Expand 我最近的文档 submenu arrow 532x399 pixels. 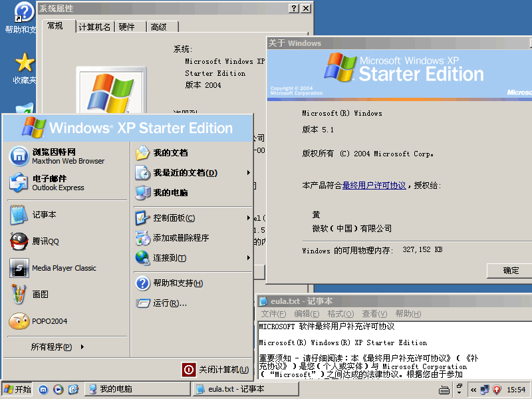pos(248,173)
